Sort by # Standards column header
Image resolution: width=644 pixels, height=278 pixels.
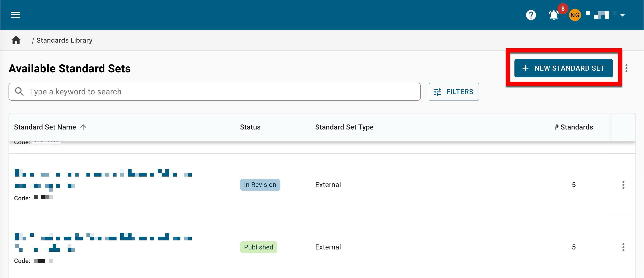573,127
